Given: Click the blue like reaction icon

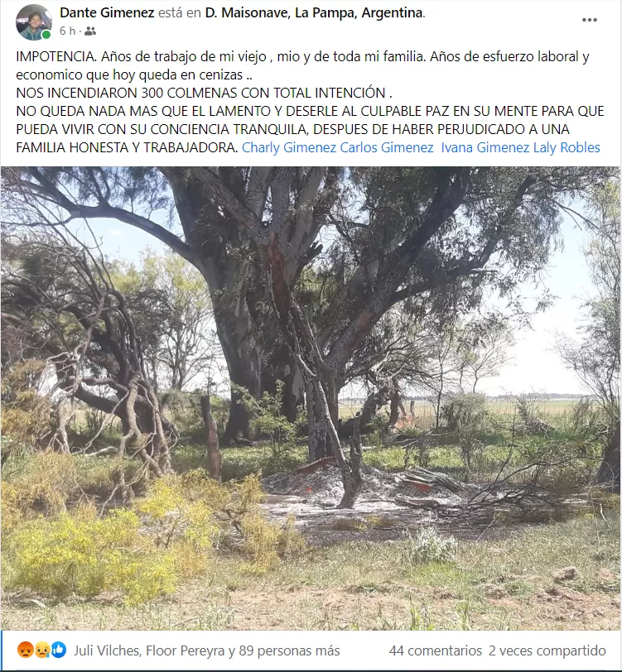Looking at the screenshot, I should tap(59, 650).
